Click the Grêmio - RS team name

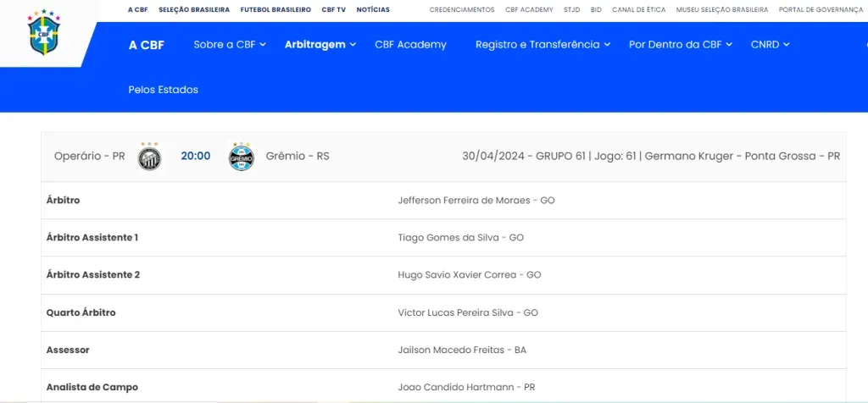coord(298,157)
